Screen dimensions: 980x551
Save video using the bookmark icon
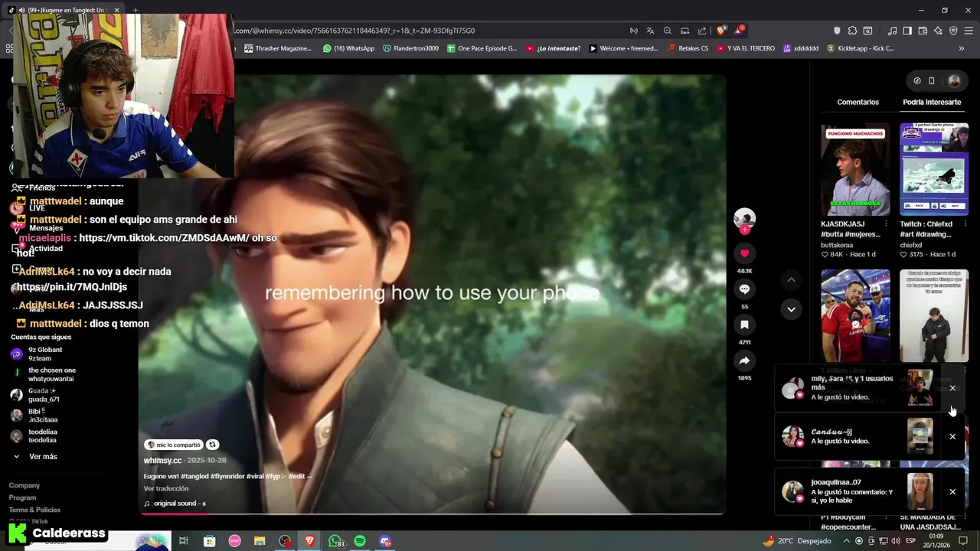tap(744, 325)
